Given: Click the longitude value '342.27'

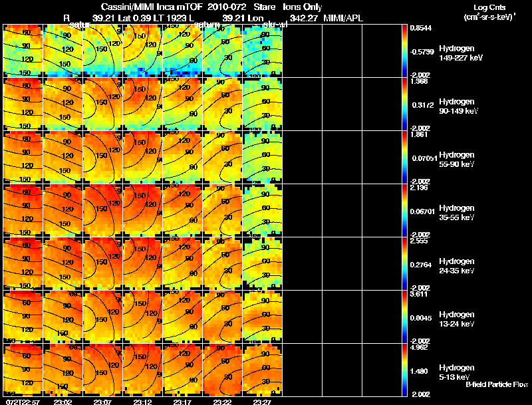Looking at the screenshot, I should coord(304,19).
